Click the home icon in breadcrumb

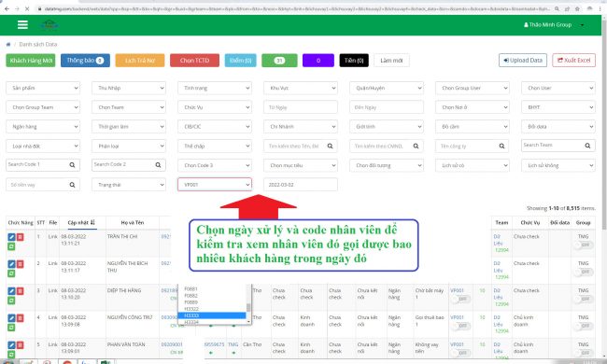point(8,45)
